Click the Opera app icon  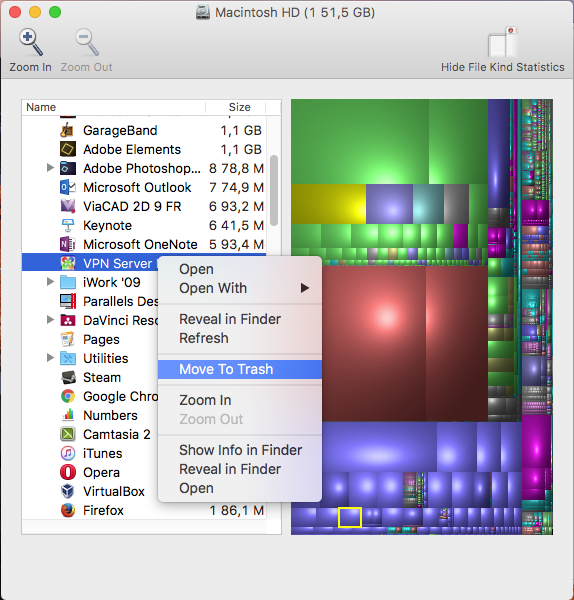tap(68, 472)
